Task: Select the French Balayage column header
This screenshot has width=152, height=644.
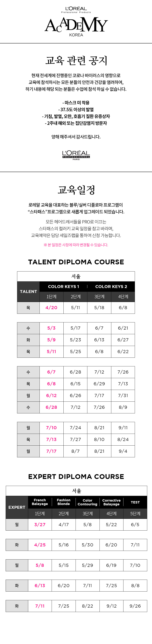Action: (40, 502)
